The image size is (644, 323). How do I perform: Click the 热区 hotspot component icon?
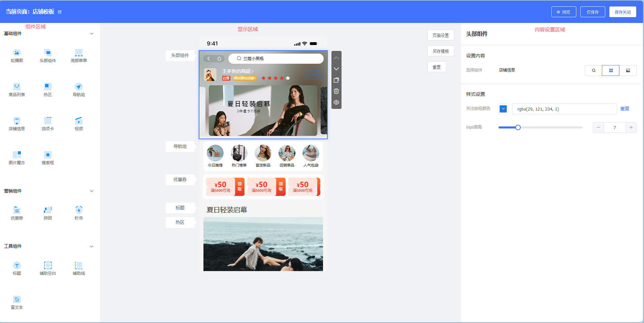point(48,87)
